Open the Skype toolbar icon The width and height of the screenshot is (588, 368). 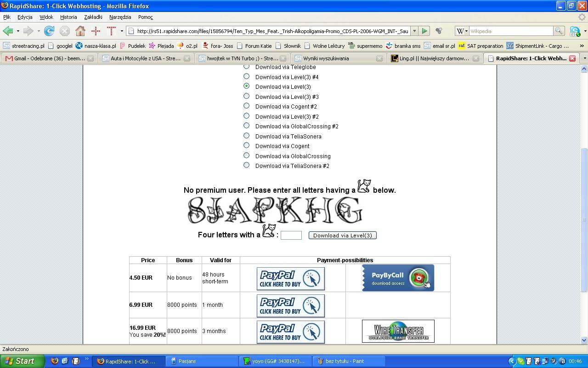pyautogui.click(x=575, y=31)
